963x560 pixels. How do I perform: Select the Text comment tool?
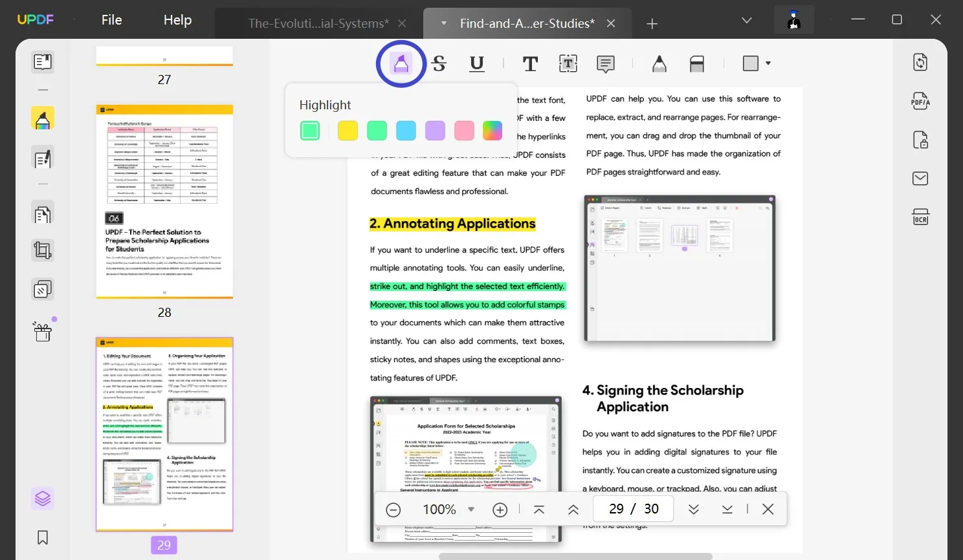pyautogui.click(x=530, y=63)
